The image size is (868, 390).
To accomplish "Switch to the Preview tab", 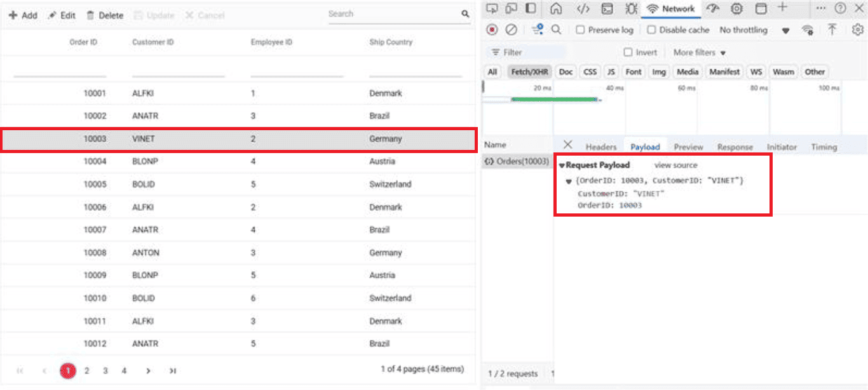I will (x=689, y=147).
